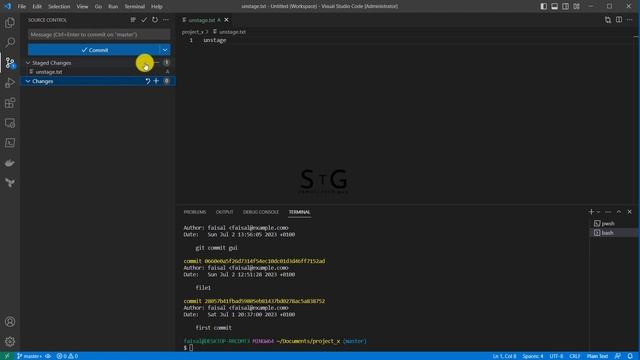
Task: Open changes compare icon in editor toolbar
Action: (x=608, y=20)
